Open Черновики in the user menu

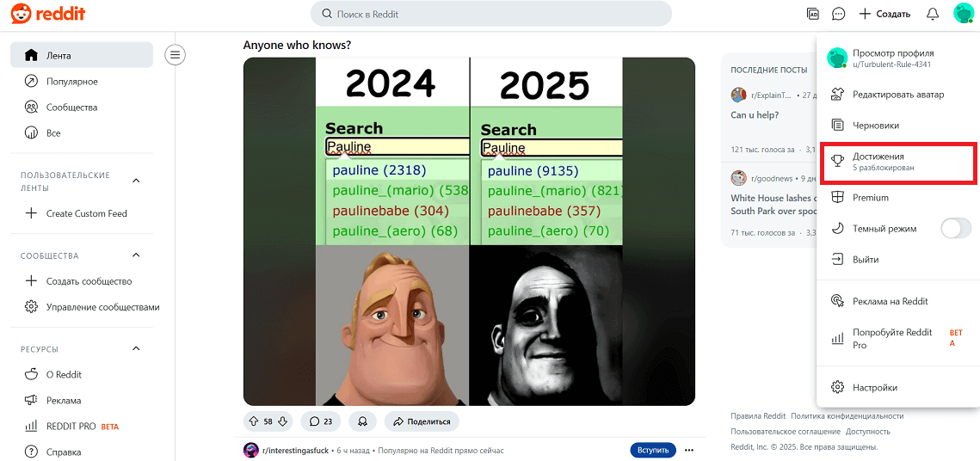click(x=897, y=125)
